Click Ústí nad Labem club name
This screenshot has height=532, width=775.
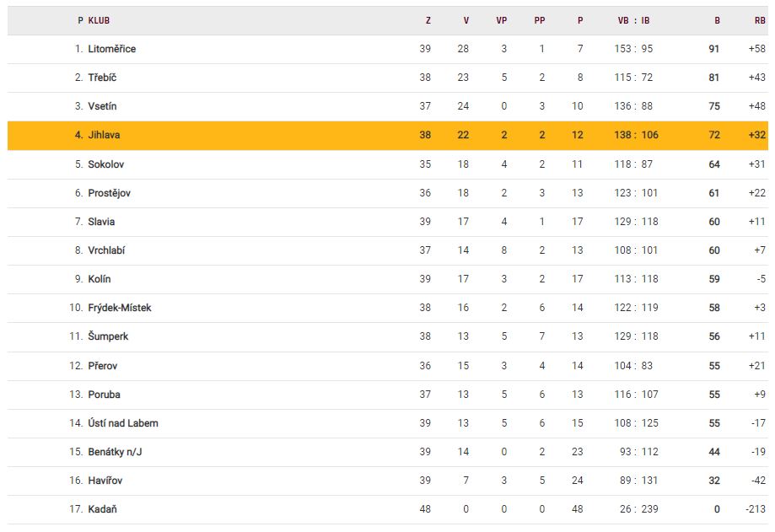[122, 423]
